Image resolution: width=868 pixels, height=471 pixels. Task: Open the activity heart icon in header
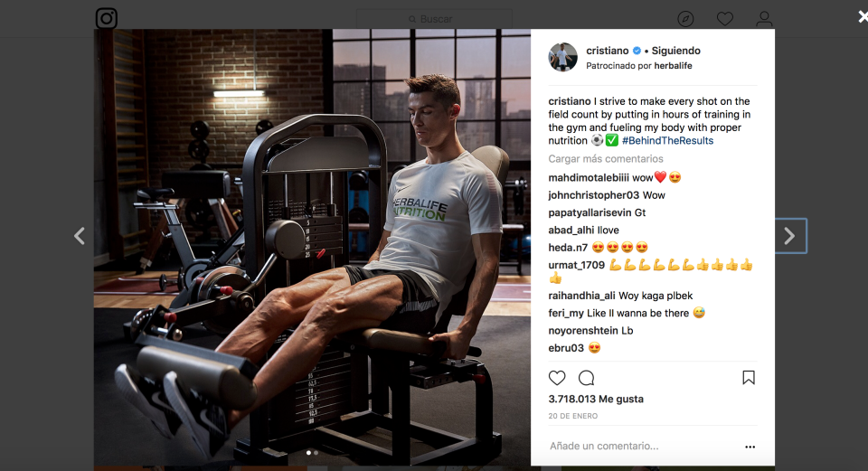point(724,19)
